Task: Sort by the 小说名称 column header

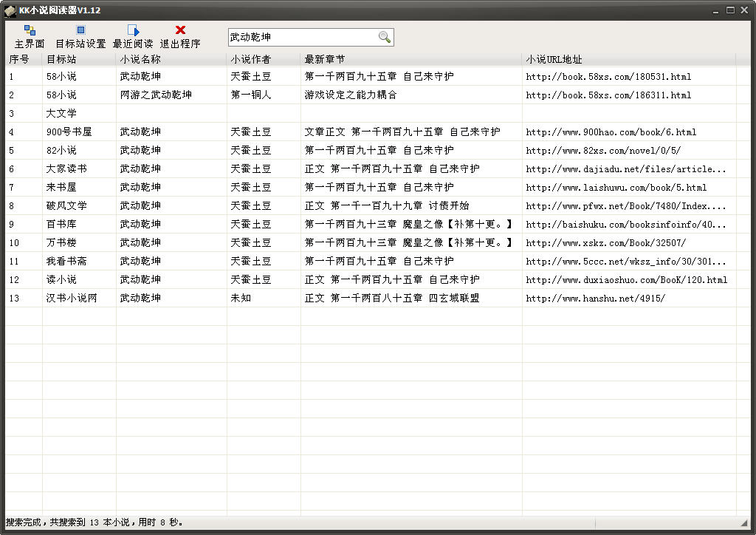Action: click(171, 59)
